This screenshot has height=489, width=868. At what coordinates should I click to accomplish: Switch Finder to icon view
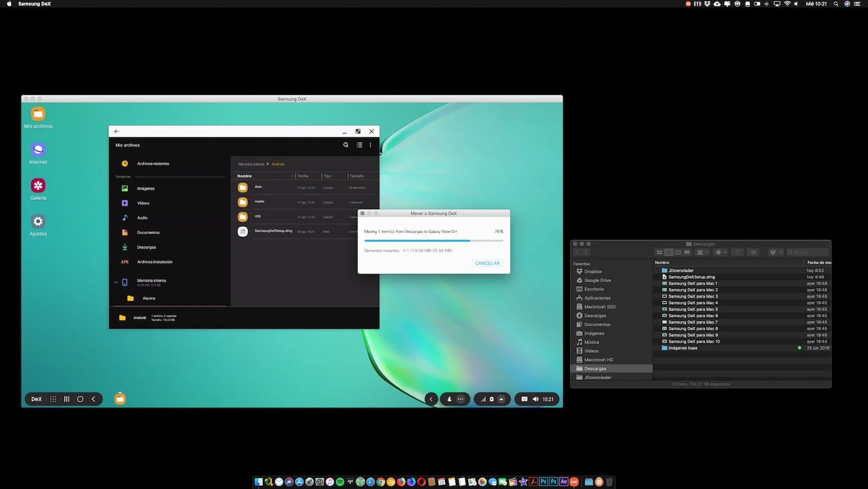659,252
